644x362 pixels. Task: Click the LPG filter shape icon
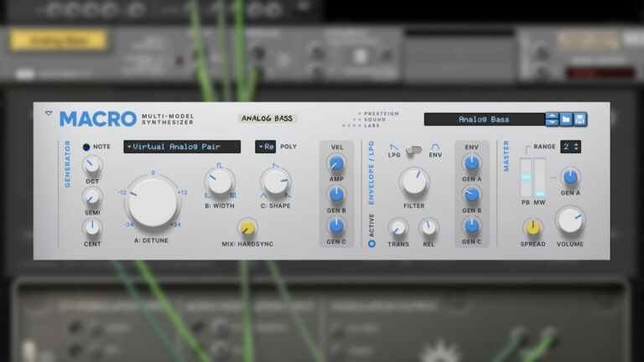pos(394,147)
